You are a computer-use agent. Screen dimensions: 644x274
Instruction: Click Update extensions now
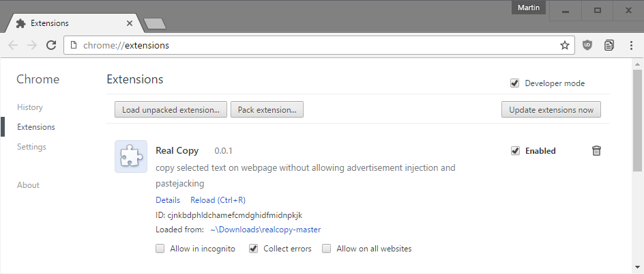551,110
